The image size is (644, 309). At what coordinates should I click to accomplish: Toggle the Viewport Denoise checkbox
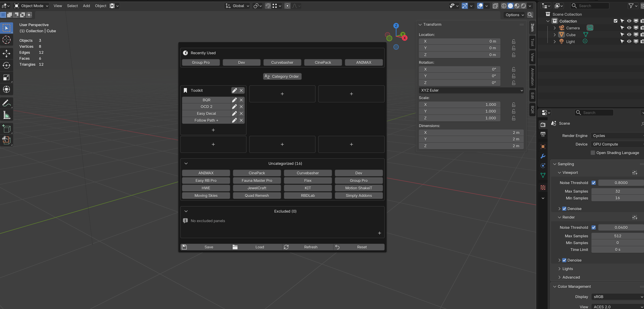point(564,209)
